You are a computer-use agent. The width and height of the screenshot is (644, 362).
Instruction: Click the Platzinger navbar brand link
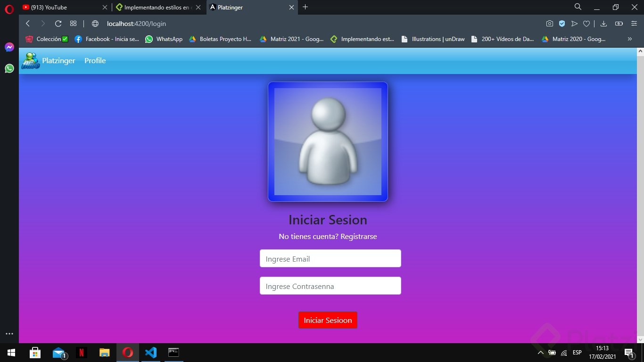[58, 61]
